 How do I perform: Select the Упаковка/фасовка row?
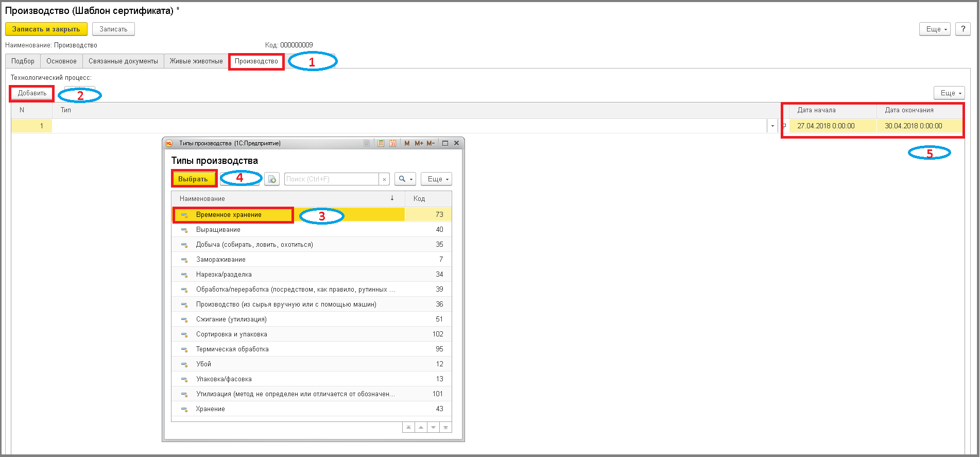pyautogui.click(x=312, y=379)
